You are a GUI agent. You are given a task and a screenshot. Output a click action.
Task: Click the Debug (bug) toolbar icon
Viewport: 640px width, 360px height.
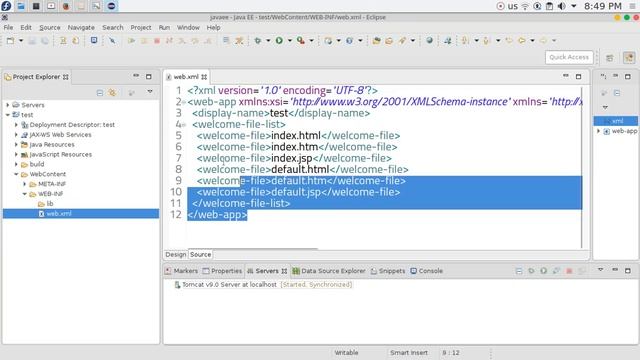coord(258,40)
